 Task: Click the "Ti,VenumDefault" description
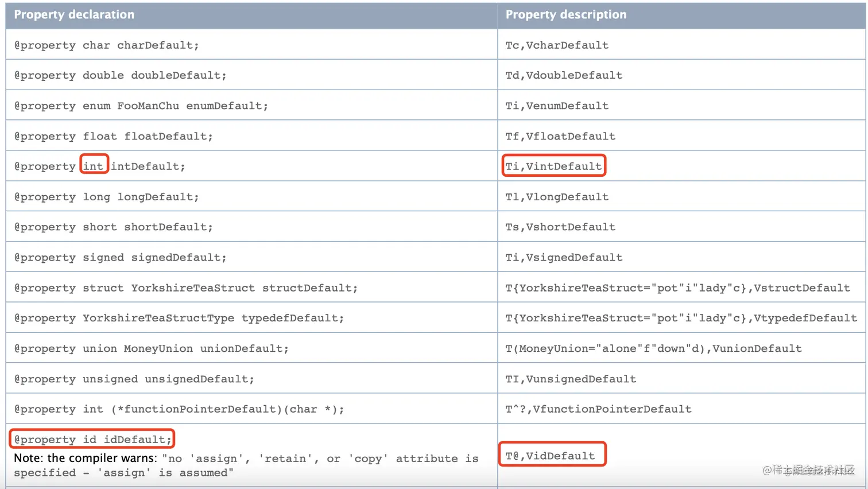click(x=557, y=106)
